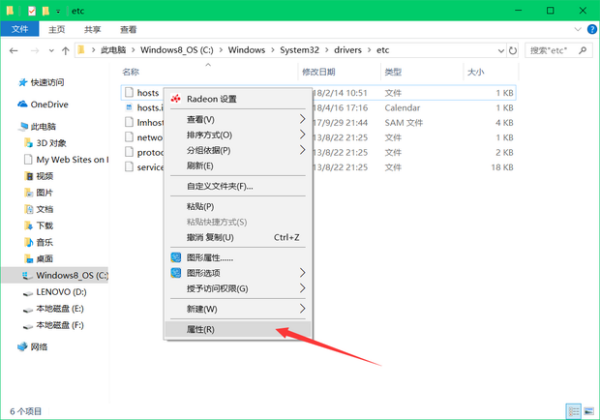Click the Radeon 设置 icon in context menu
This screenshot has height=420, width=600.
[x=176, y=99]
